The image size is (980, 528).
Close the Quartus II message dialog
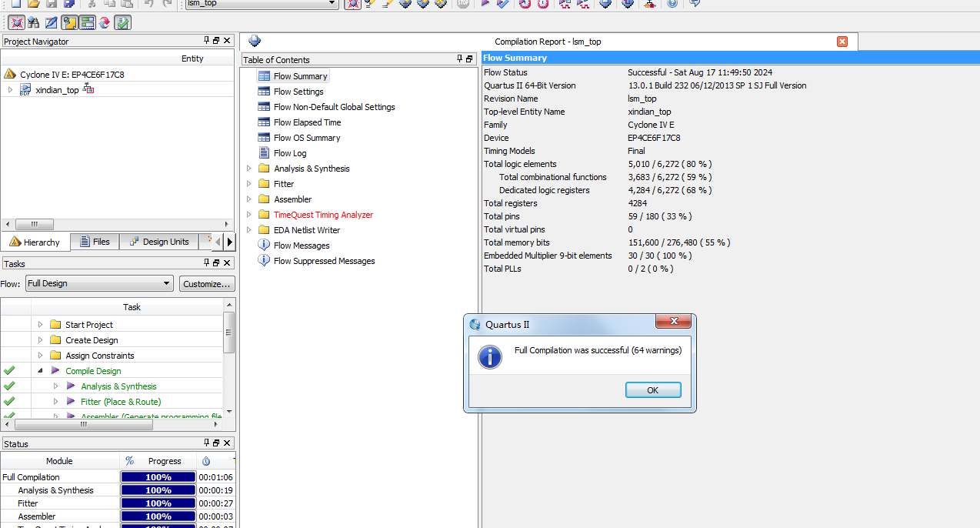pyautogui.click(x=674, y=322)
